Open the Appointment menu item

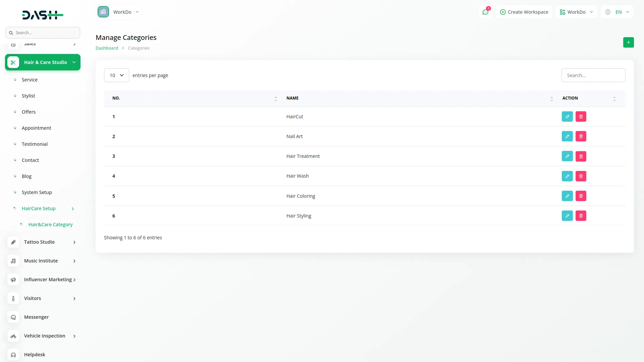coord(36,128)
